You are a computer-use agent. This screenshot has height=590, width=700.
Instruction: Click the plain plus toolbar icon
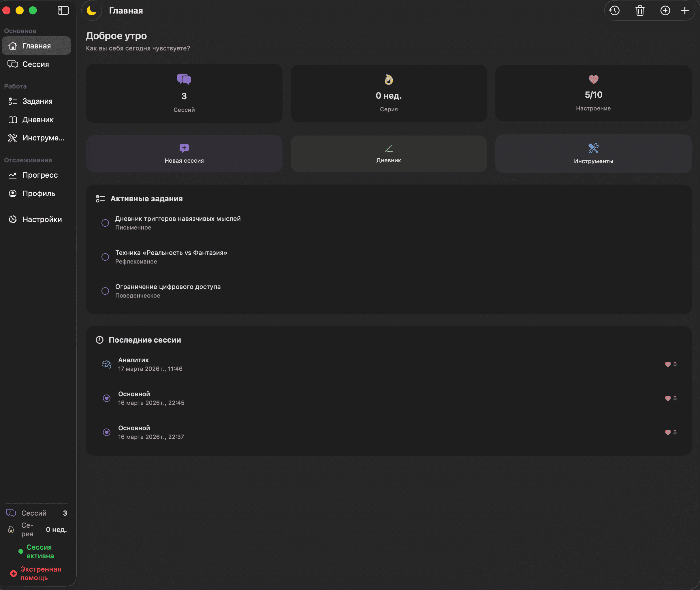[685, 11]
